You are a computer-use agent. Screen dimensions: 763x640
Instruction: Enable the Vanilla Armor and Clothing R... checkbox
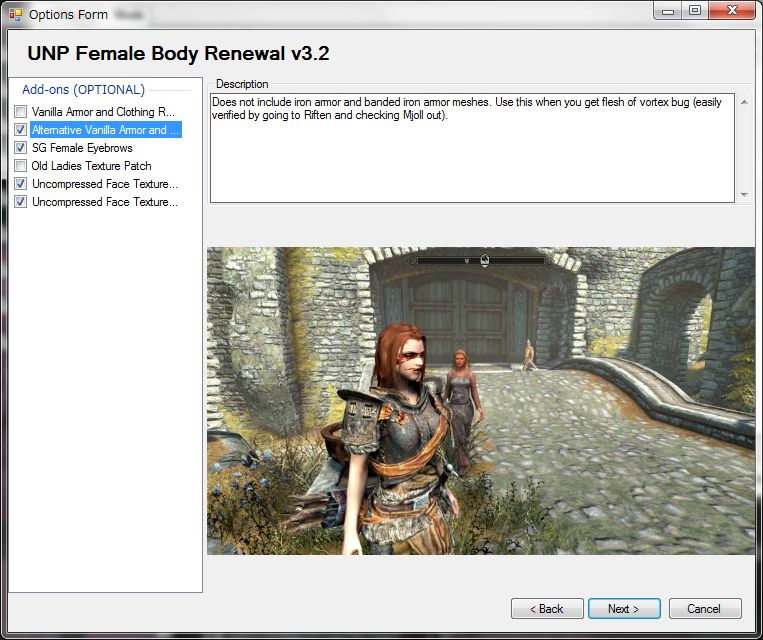[x=20, y=112]
